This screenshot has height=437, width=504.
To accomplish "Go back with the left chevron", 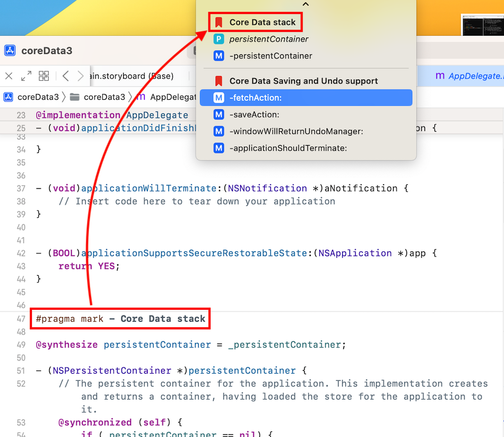I will click(x=66, y=76).
